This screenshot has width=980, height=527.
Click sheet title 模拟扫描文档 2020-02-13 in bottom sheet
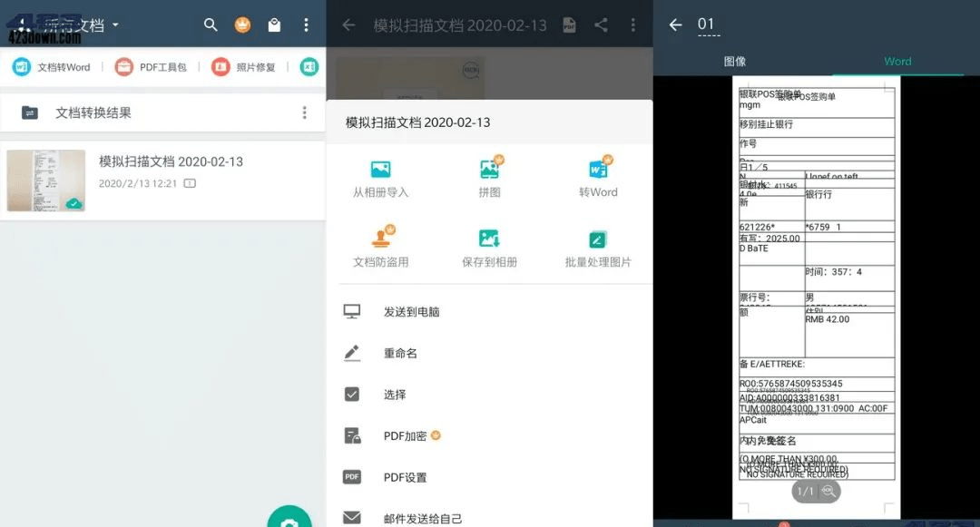click(x=418, y=122)
